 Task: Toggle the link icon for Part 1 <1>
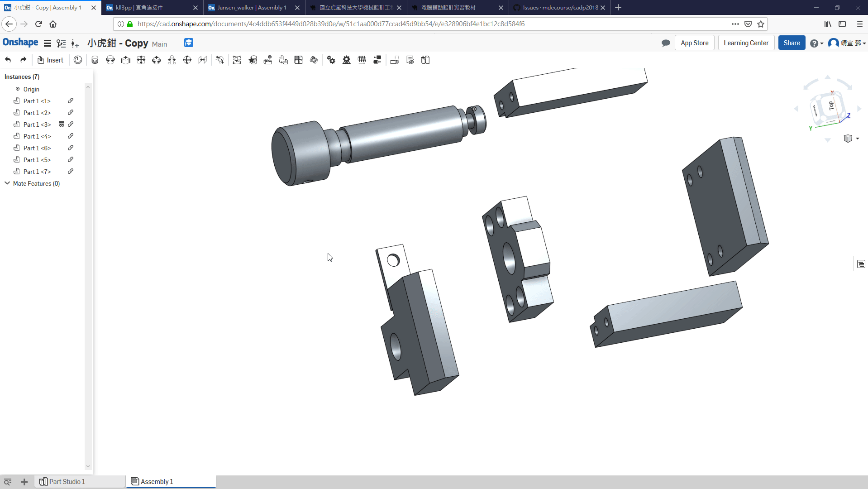click(71, 101)
